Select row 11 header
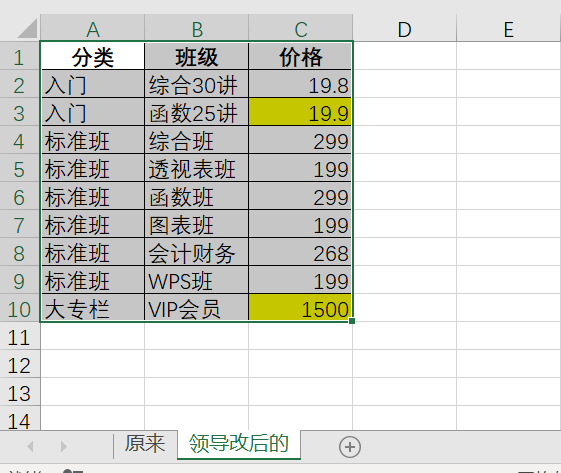The height and width of the screenshot is (473, 561). coord(20,336)
